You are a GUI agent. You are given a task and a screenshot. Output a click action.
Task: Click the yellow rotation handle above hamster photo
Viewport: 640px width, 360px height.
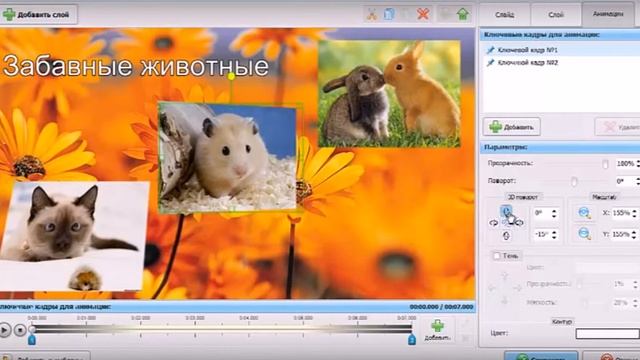pyautogui.click(x=231, y=76)
